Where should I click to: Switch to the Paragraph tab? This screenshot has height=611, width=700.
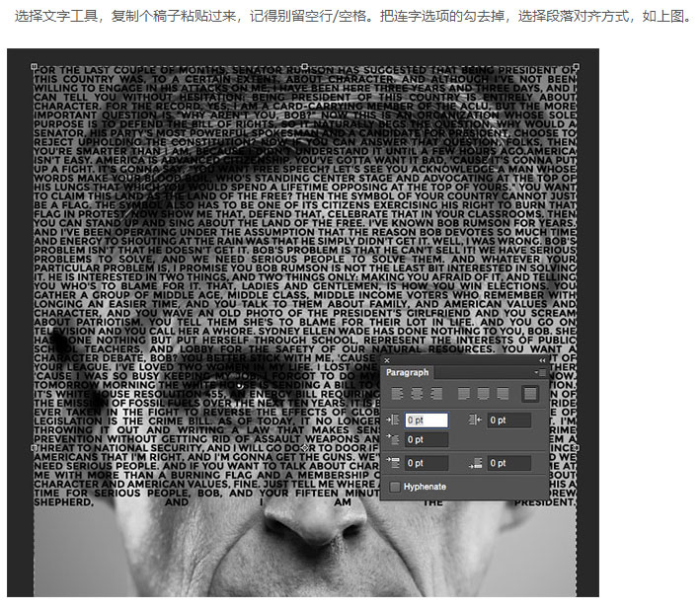pos(408,373)
